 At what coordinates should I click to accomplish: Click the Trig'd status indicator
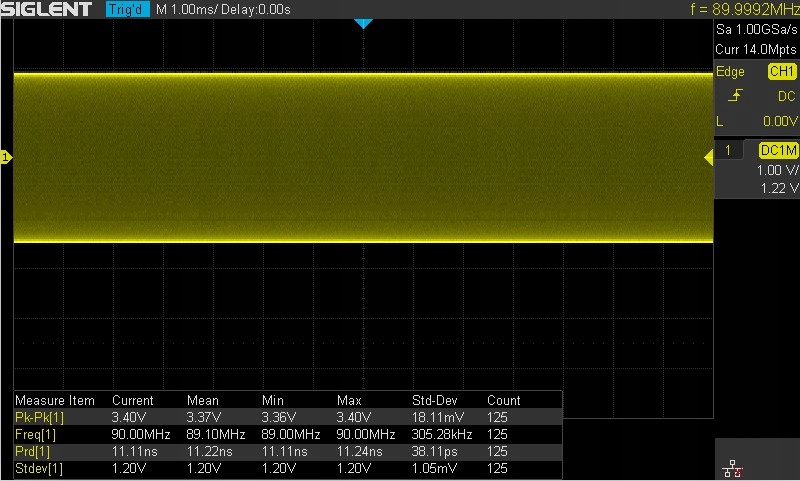coord(128,9)
